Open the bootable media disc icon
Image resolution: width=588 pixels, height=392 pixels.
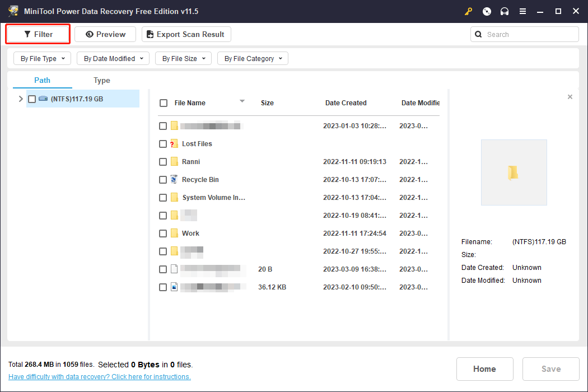coord(487,11)
